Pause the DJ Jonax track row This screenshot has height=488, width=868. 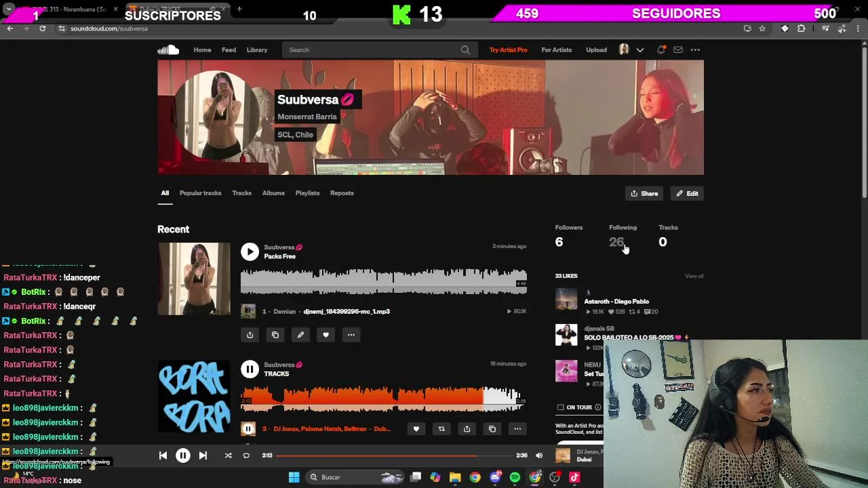pyautogui.click(x=248, y=428)
